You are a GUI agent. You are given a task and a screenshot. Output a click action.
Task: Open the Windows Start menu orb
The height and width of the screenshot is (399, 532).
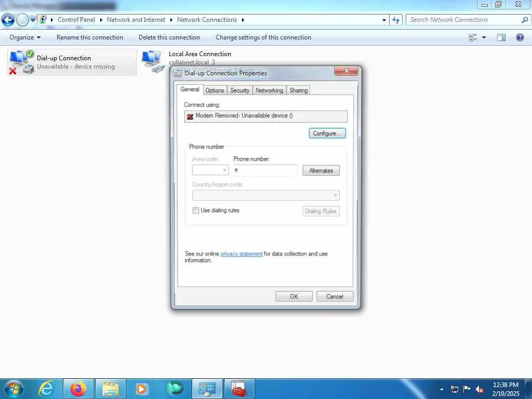tap(14, 389)
